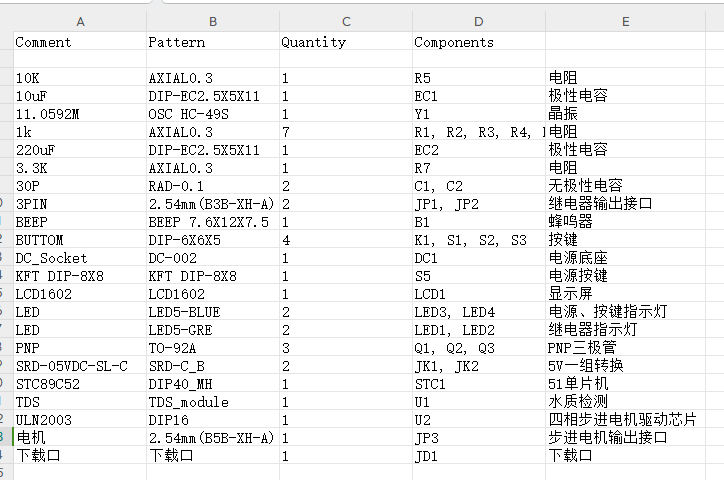Click the cell listing R1, R2, R3, R4
Viewport: 724px width, 480px height.
tap(478, 132)
